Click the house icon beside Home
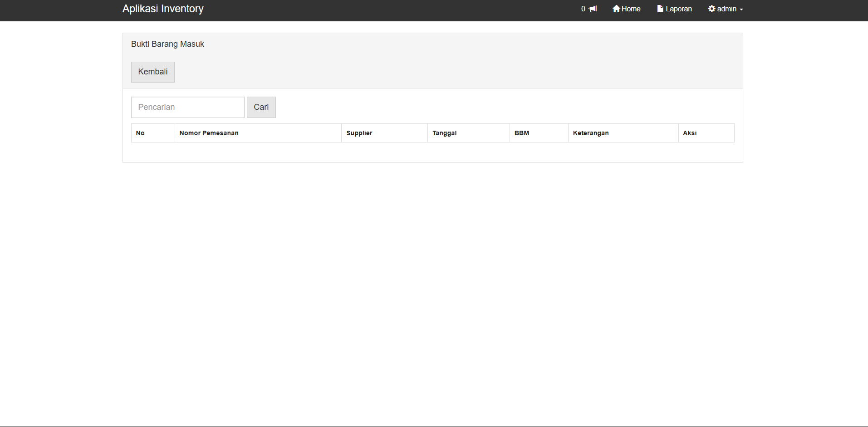Viewport: 868px width, 427px height. pyautogui.click(x=616, y=9)
